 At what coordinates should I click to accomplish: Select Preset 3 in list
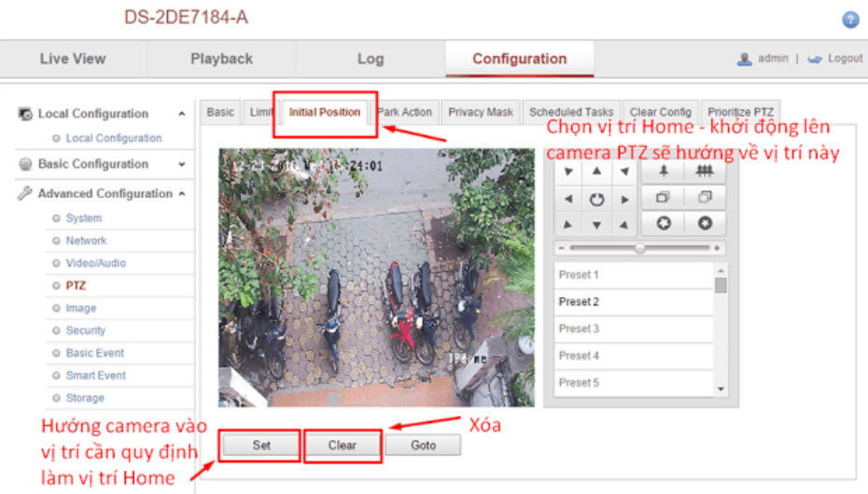[x=634, y=329]
